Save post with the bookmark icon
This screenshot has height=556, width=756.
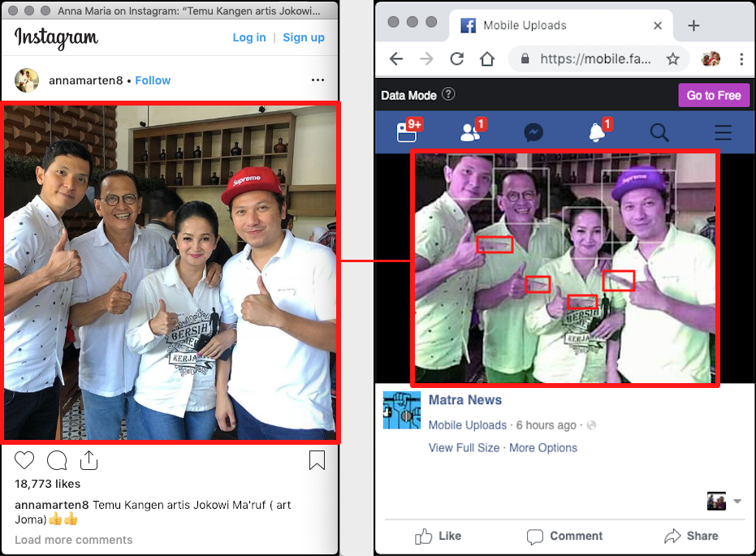point(317,461)
